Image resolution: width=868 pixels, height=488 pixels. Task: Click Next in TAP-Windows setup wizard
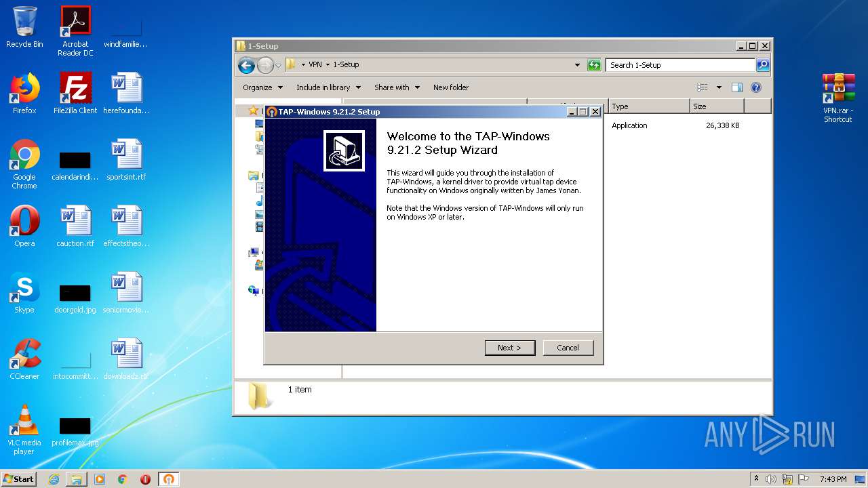[510, 348]
